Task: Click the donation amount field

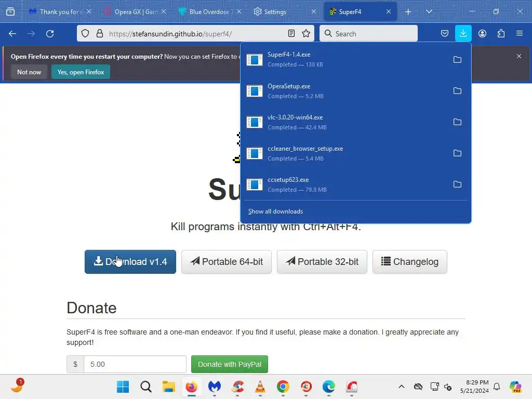Action: point(135,364)
